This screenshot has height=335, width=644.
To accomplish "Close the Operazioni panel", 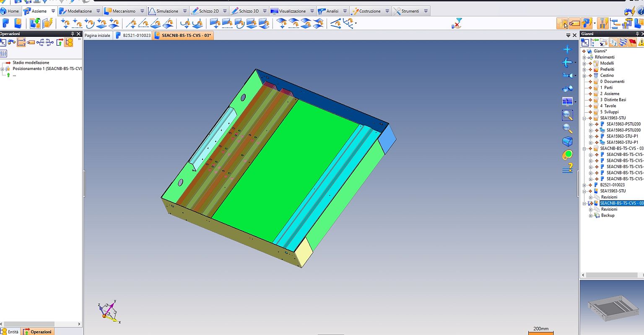I will point(79,34).
